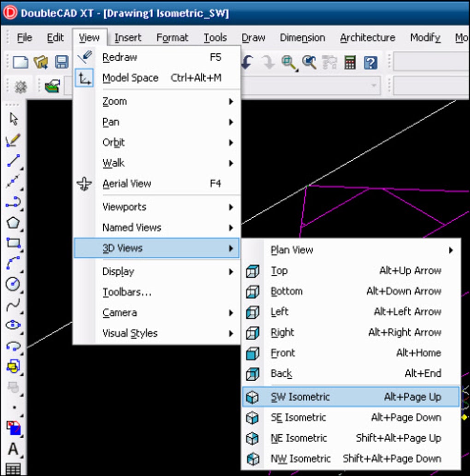This screenshot has height=476, width=470.
Task: Open the Draw menu
Action: 253,38
